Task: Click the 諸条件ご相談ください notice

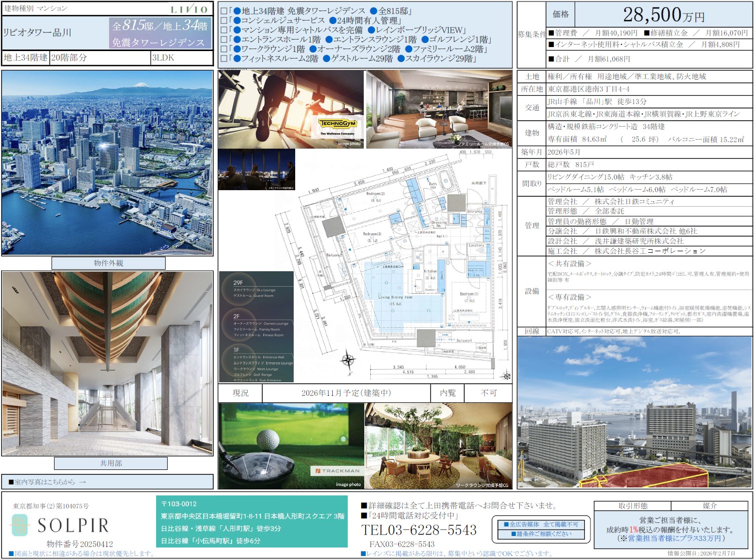Action: [x=541, y=534]
